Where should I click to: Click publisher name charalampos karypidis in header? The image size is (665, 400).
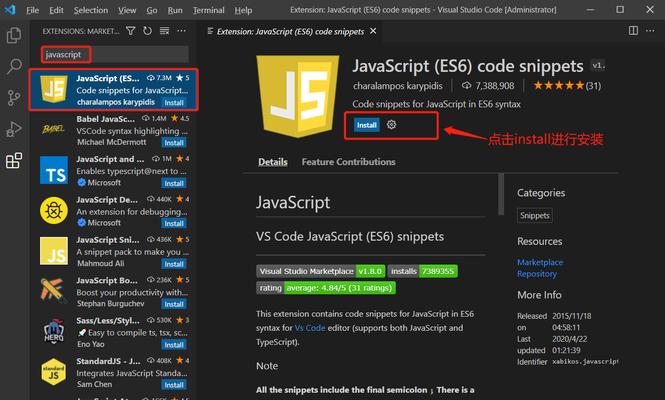tap(397, 86)
